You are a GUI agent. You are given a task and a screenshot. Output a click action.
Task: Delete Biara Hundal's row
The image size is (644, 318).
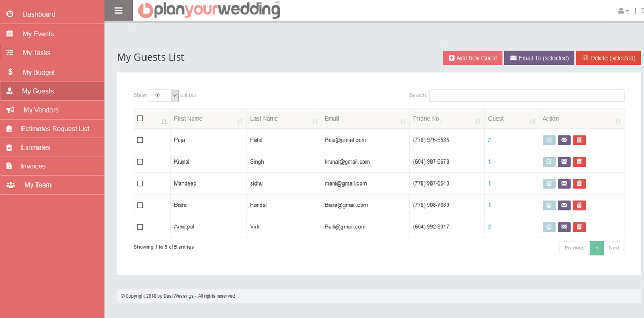(579, 205)
